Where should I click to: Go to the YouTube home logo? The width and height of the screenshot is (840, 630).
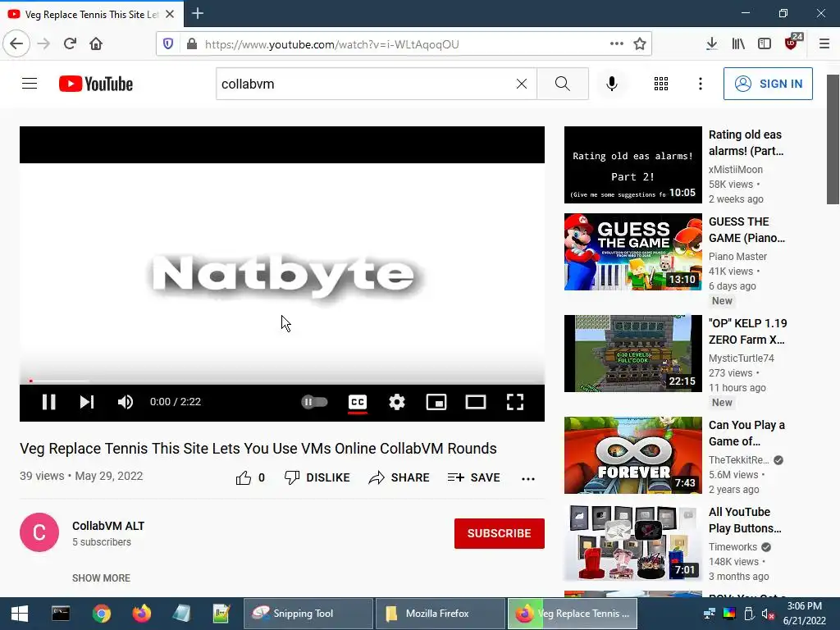click(x=96, y=84)
